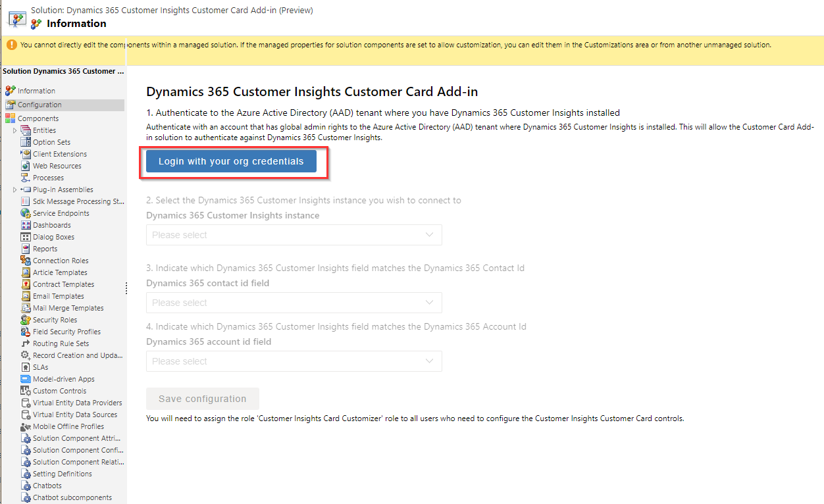Viewport: 824px width, 504px height.
Task: Open the Customer Insights instance dropdown
Action: click(x=294, y=235)
